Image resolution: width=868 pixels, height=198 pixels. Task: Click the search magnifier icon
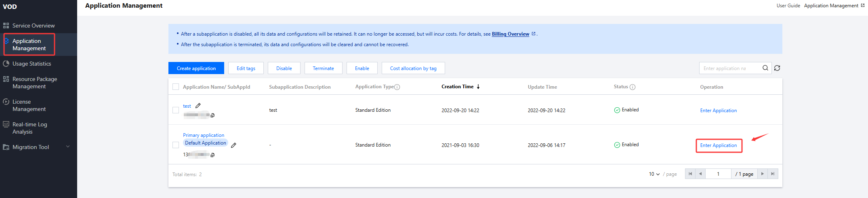tap(765, 68)
